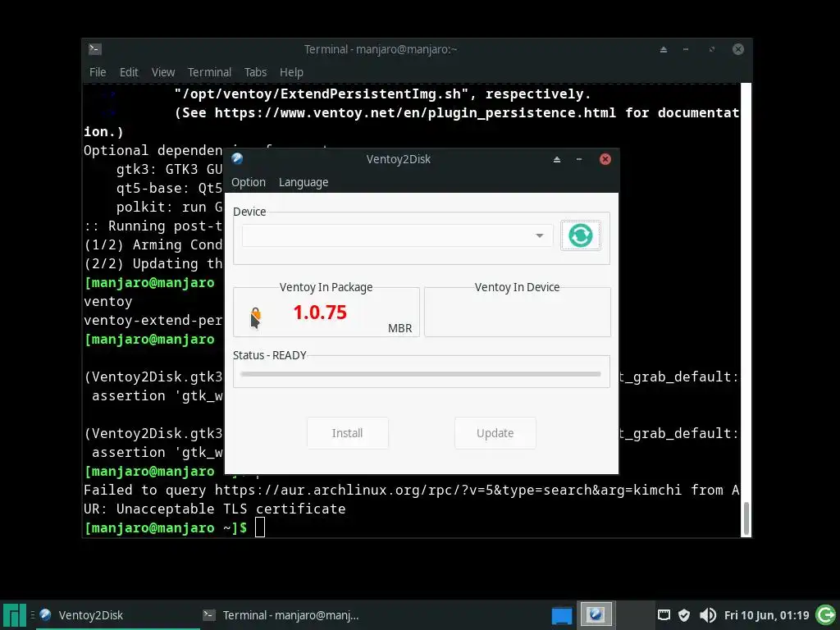Open the Option menu in Ventoy2Disk
Image resolution: width=840 pixels, height=630 pixels.
click(x=249, y=182)
